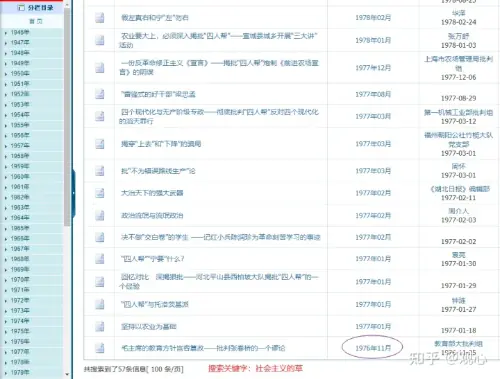The width and height of the screenshot is (500, 379).
Task: Open document icon for the 1977-02-02 article
Action: pyautogui.click(x=100, y=237)
